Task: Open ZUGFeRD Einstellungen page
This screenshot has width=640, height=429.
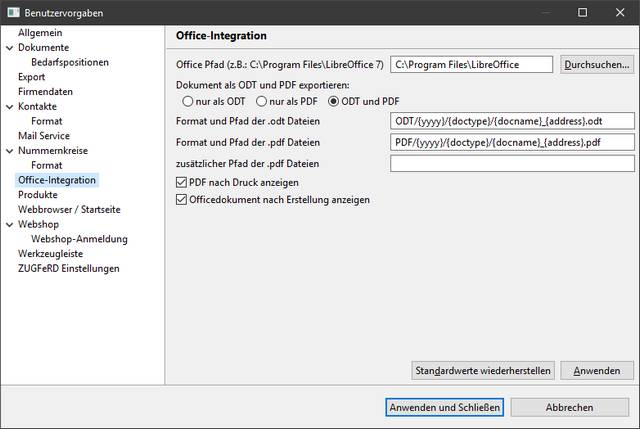Action: pos(69,268)
